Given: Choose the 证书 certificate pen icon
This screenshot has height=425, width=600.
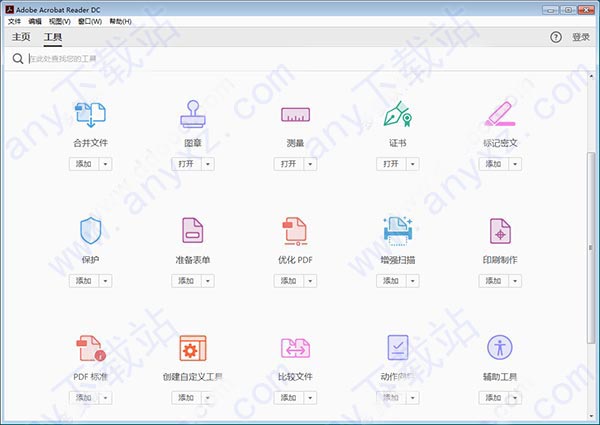Looking at the screenshot, I should pyautogui.click(x=398, y=114).
